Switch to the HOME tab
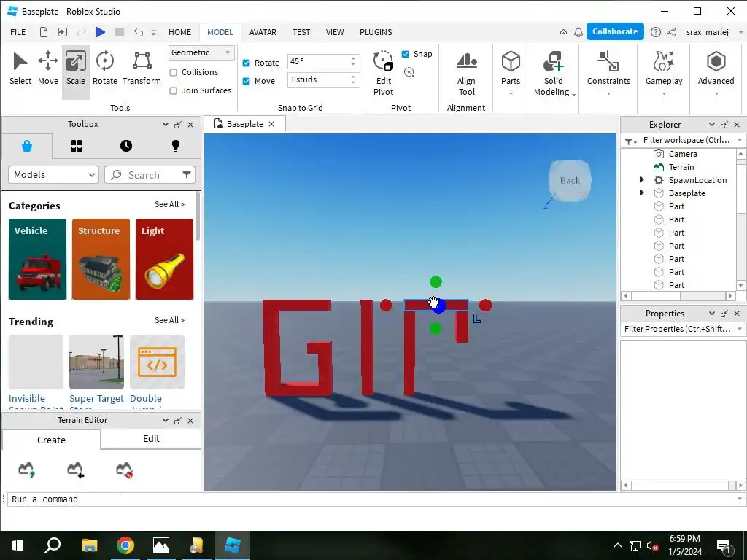 pyautogui.click(x=179, y=32)
